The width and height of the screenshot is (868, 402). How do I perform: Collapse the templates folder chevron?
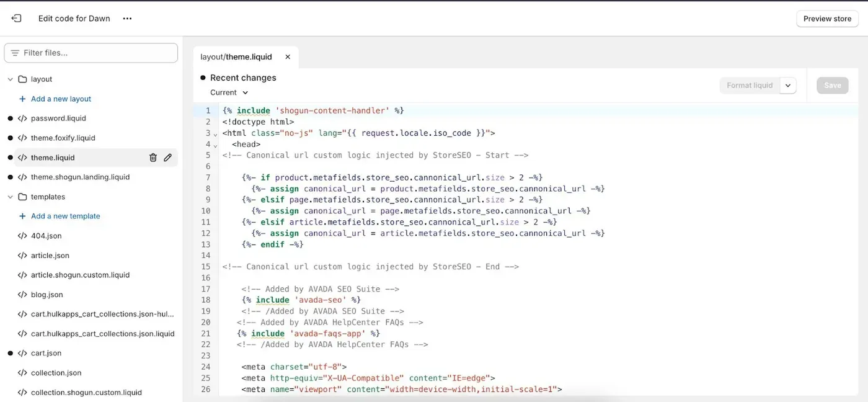click(x=10, y=197)
